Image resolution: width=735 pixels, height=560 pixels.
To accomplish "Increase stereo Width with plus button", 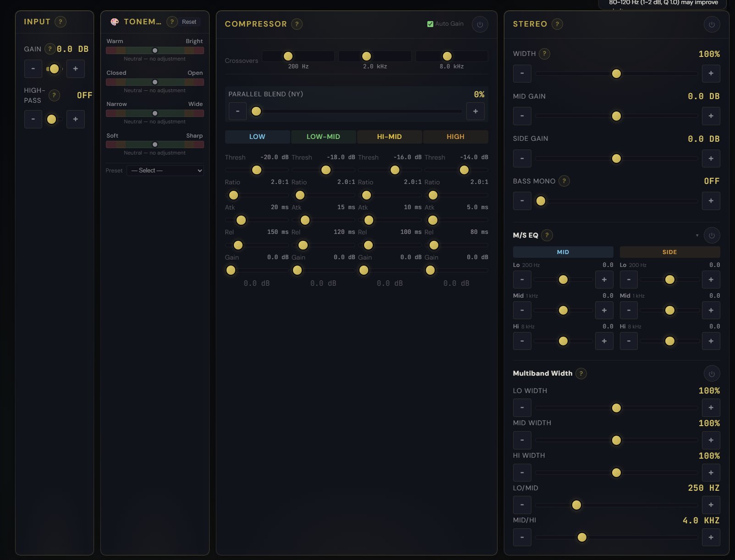I will (711, 73).
